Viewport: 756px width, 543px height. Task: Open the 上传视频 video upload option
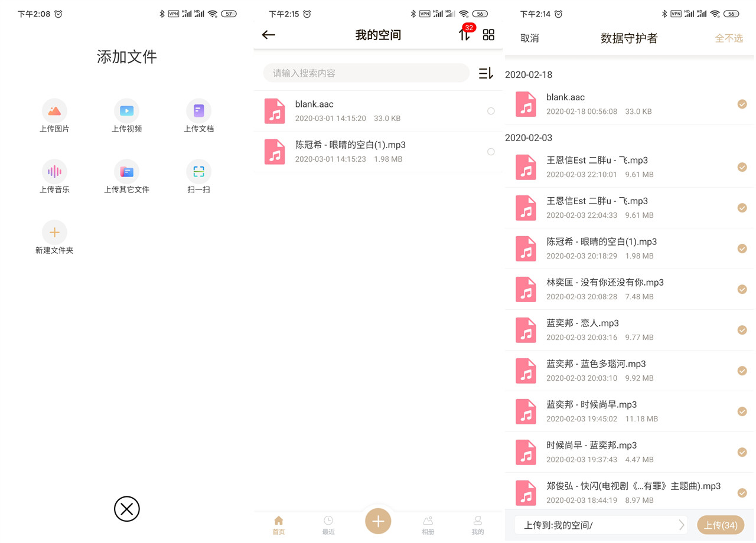point(126,110)
